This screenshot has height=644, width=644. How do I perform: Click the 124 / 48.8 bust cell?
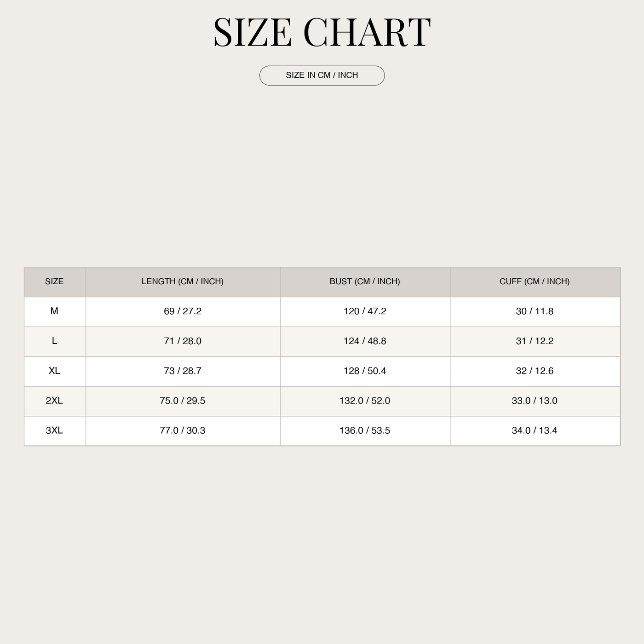point(365,342)
